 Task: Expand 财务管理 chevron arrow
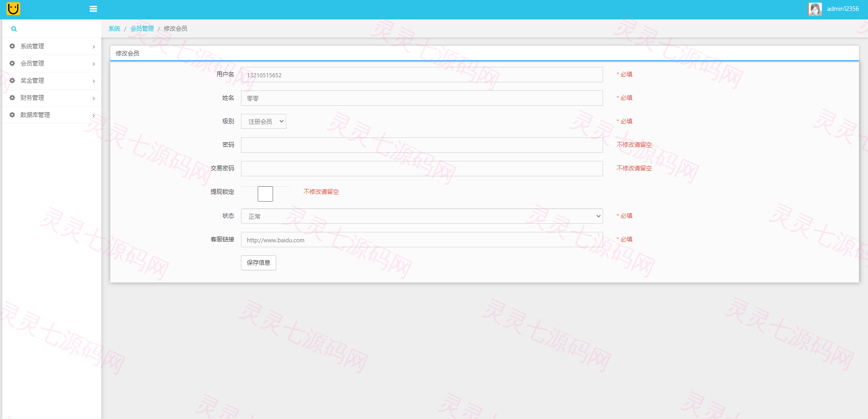pyautogui.click(x=94, y=98)
